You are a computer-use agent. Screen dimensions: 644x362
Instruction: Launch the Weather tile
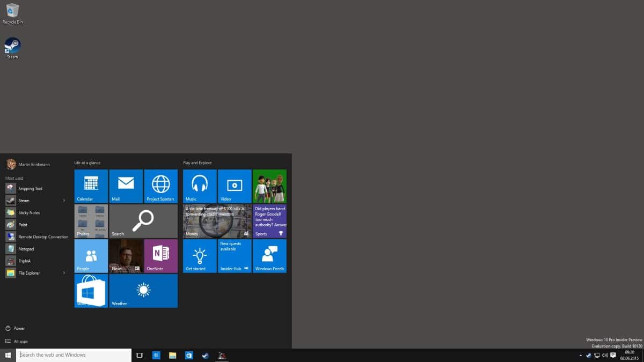tap(143, 291)
